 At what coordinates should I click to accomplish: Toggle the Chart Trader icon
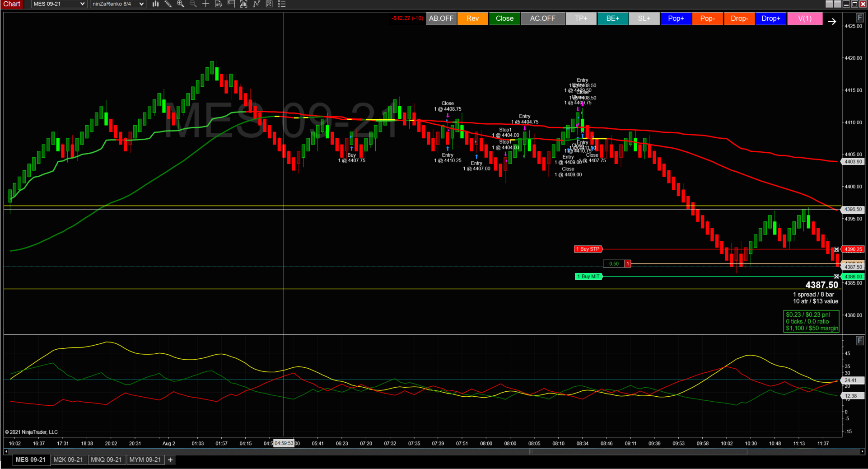point(231,4)
